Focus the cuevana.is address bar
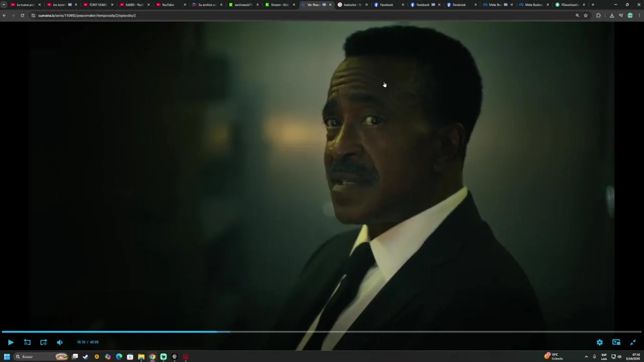644x362 pixels. pyautogui.click(x=302, y=16)
